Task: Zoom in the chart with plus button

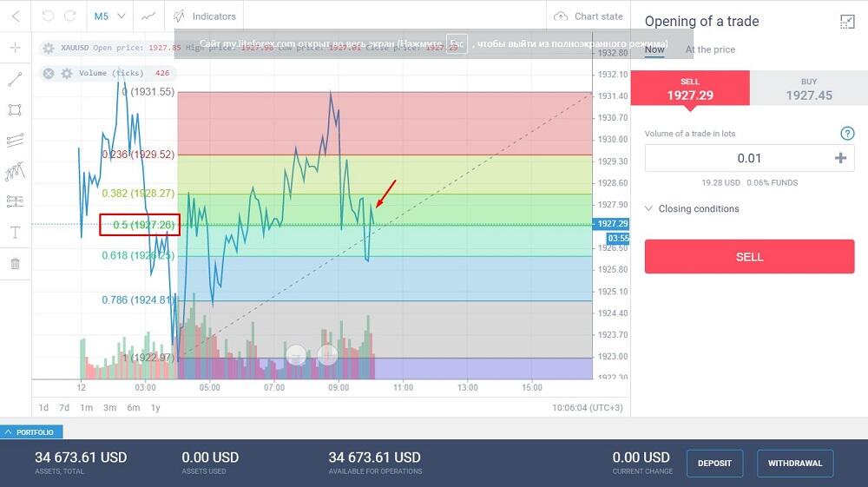Action: 327,355
